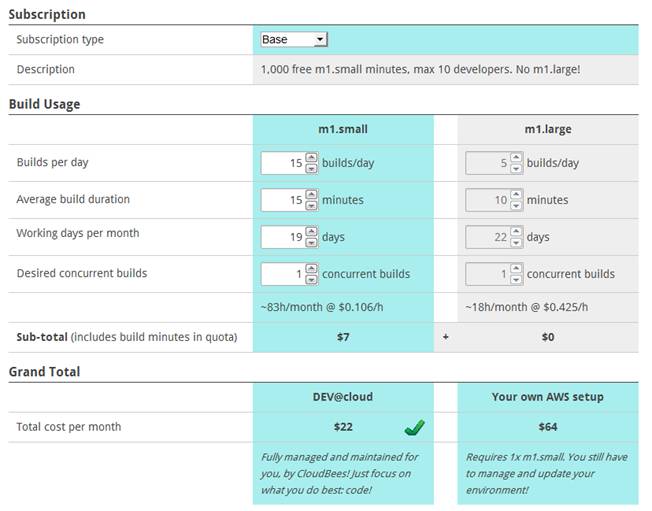Click the DEV@cloud column heading
Image resolution: width=652 pixels, height=511 pixels.
(343, 397)
